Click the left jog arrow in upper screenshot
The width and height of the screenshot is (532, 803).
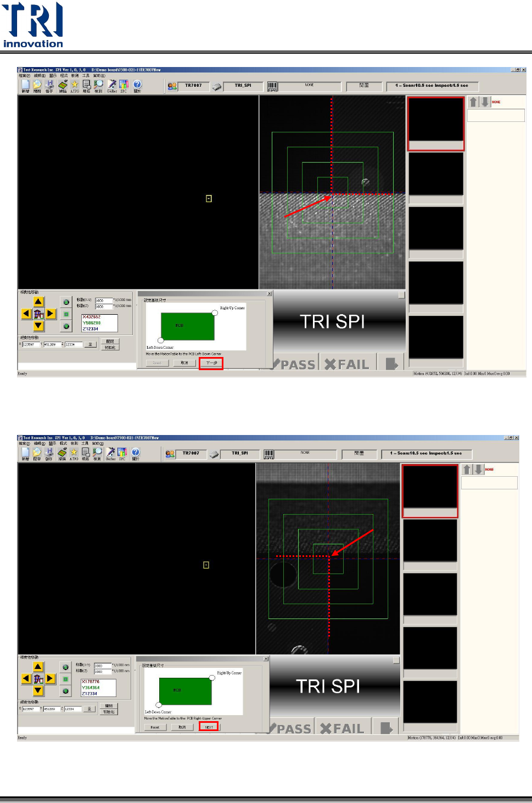click(x=26, y=314)
